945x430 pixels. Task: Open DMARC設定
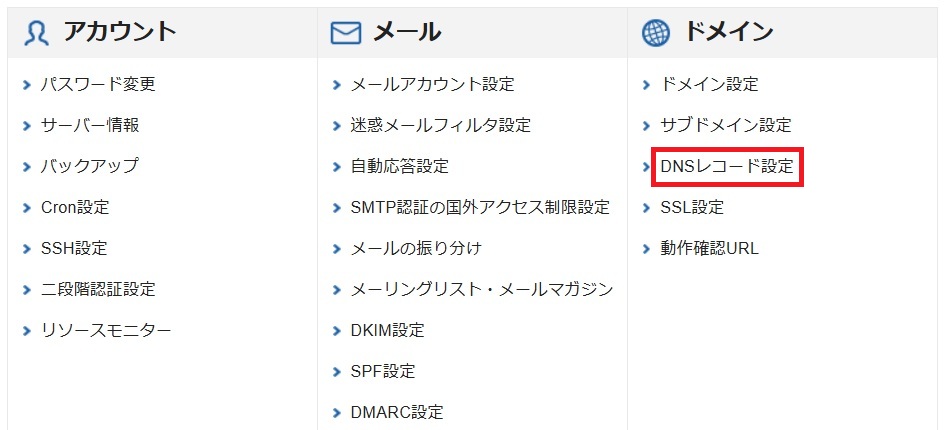pyautogui.click(x=397, y=412)
